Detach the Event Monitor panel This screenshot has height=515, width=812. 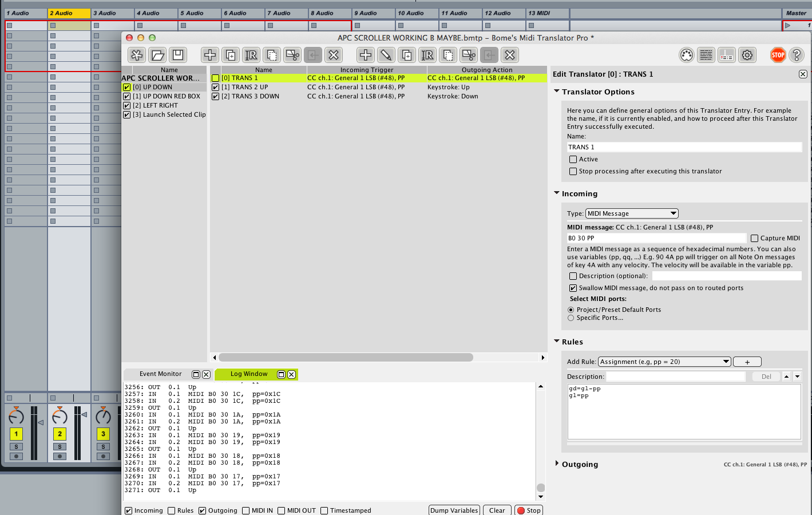(x=196, y=374)
